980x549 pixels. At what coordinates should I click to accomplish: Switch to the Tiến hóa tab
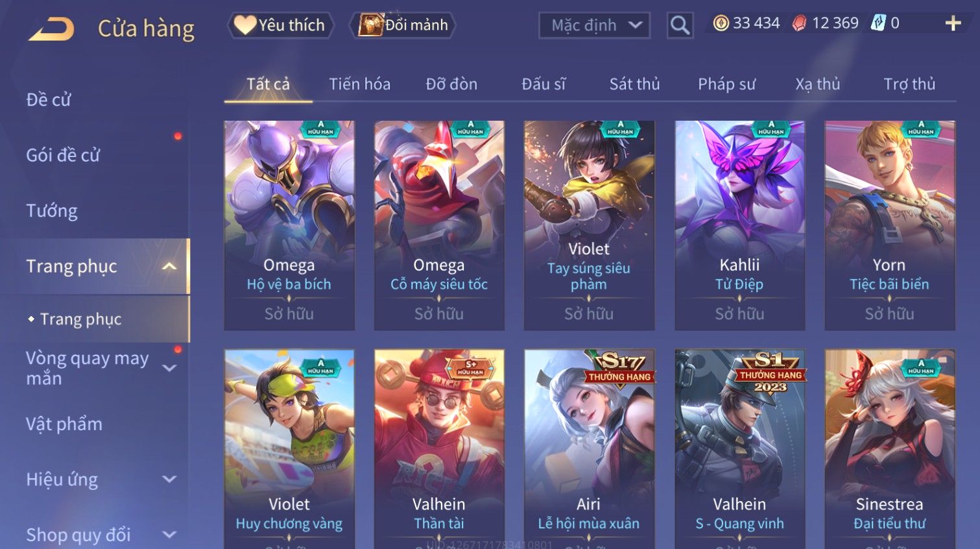click(359, 84)
